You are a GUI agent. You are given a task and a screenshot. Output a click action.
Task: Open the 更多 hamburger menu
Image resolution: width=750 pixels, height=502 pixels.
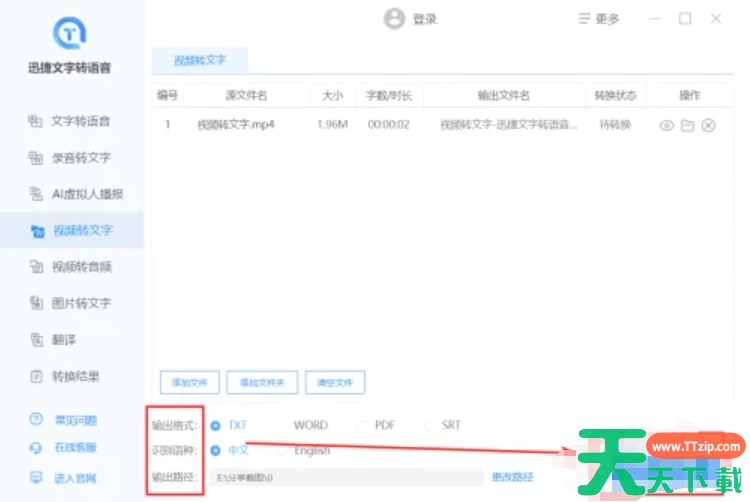click(599, 19)
